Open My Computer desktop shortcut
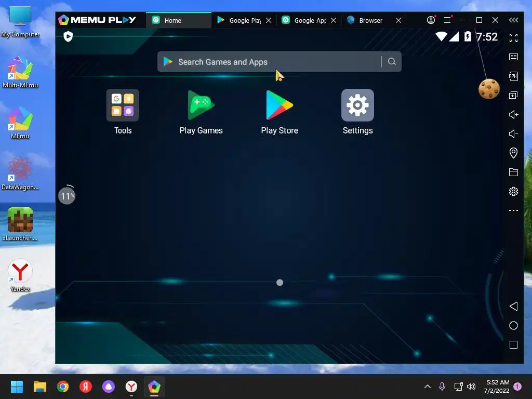 (20, 21)
